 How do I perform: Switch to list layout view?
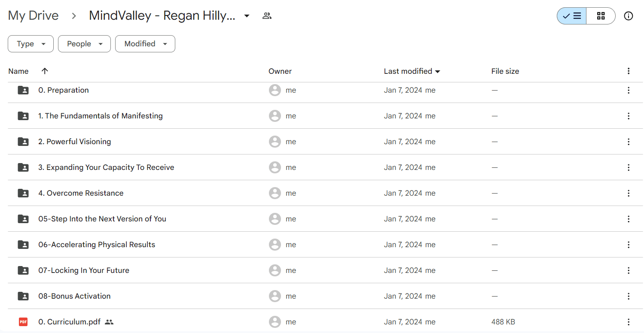click(x=572, y=16)
